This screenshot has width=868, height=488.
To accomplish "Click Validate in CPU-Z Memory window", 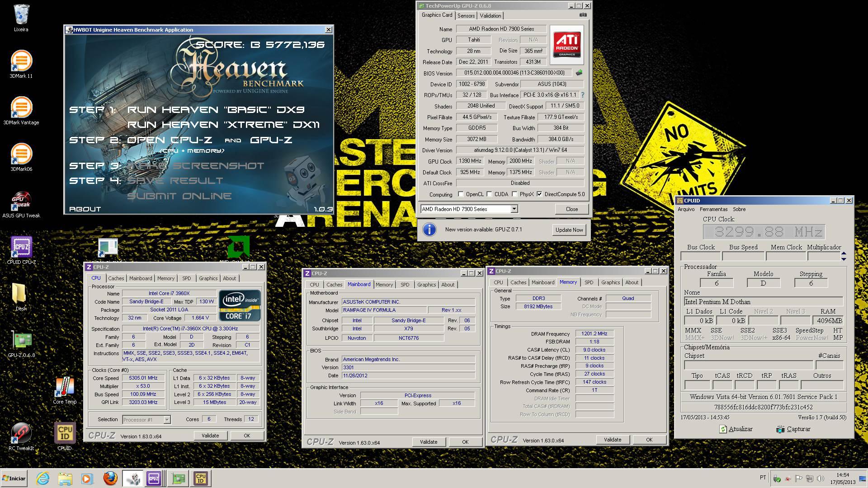I will [x=613, y=440].
